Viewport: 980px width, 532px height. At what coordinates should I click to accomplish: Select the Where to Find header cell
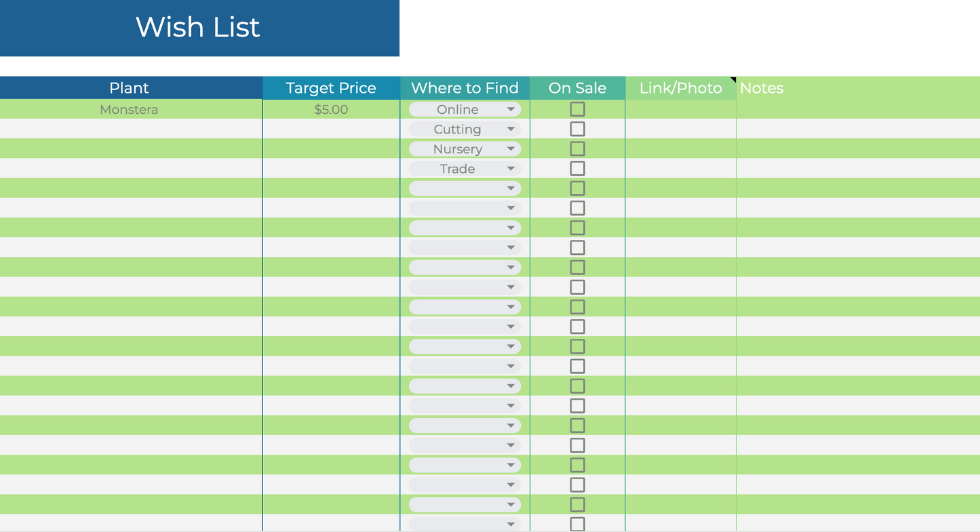[465, 88]
